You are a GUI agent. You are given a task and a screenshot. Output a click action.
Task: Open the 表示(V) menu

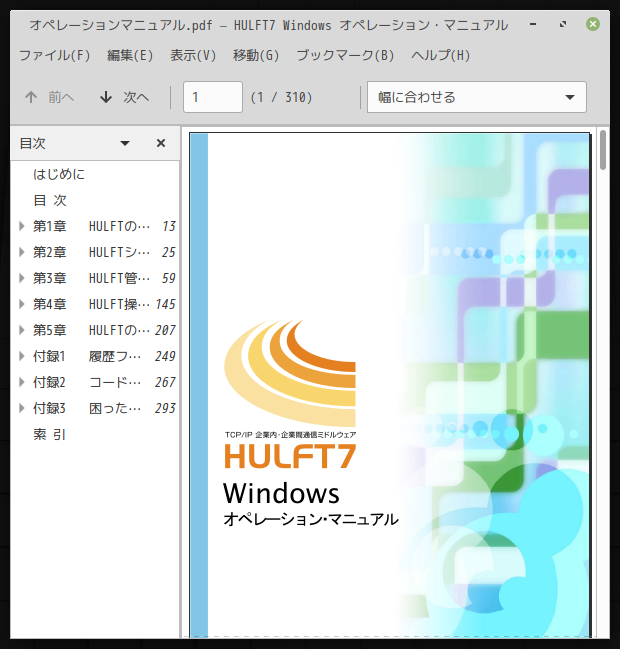193,55
